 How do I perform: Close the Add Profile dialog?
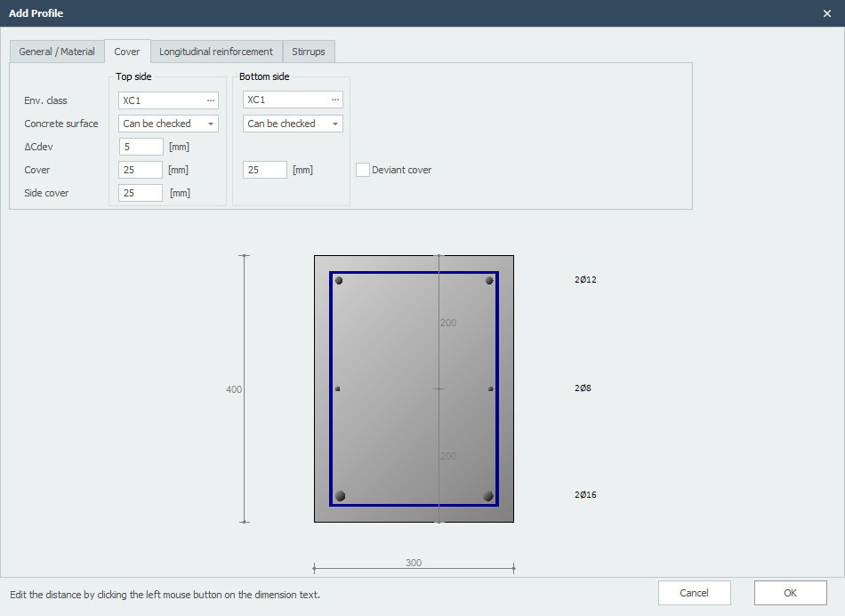[x=826, y=13]
